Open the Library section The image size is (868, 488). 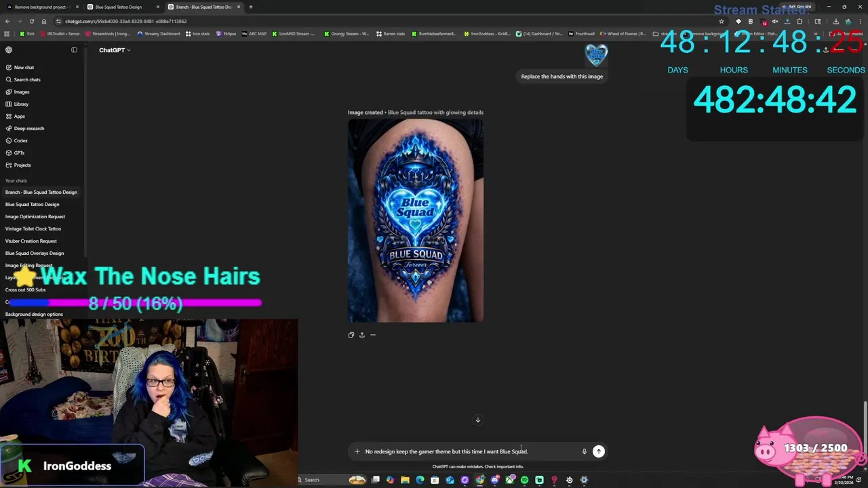click(x=17, y=104)
